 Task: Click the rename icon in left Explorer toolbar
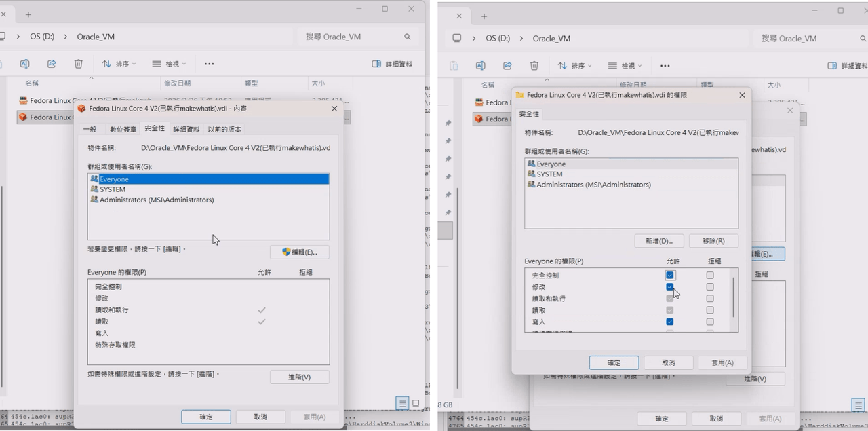click(x=24, y=64)
